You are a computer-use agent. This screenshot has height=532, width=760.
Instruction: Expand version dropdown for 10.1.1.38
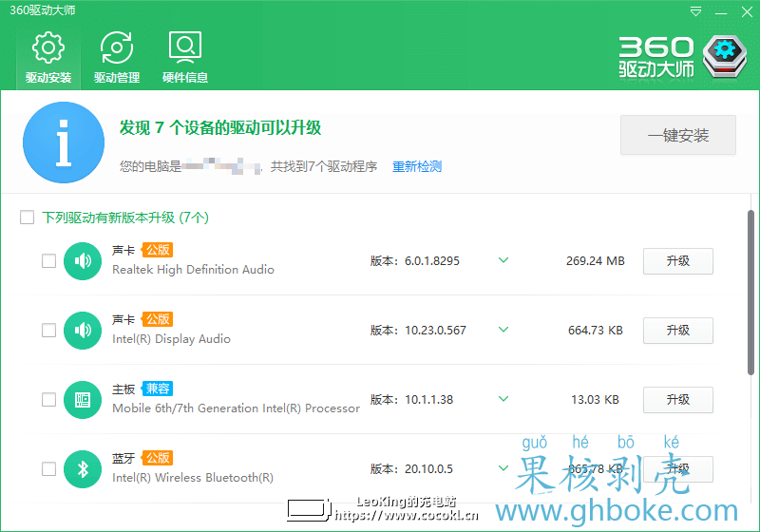(x=503, y=399)
